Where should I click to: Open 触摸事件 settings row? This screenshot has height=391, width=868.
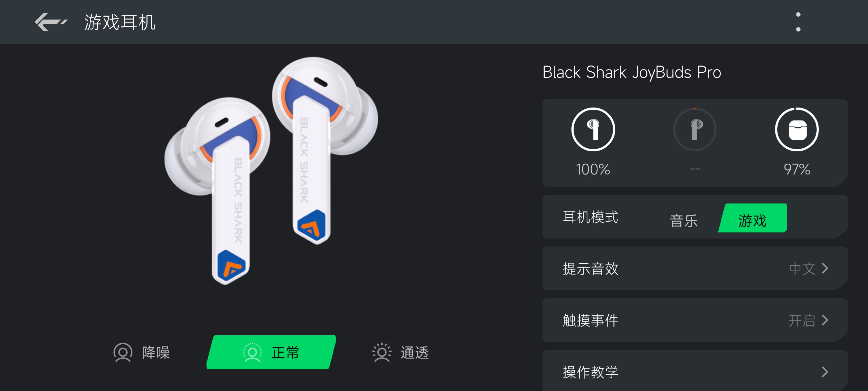695,320
